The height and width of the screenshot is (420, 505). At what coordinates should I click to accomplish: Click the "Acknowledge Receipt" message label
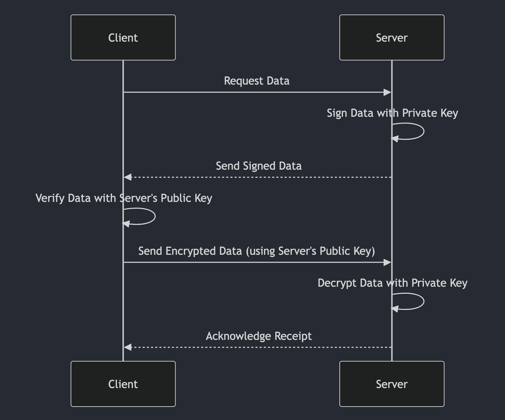point(259,336)
